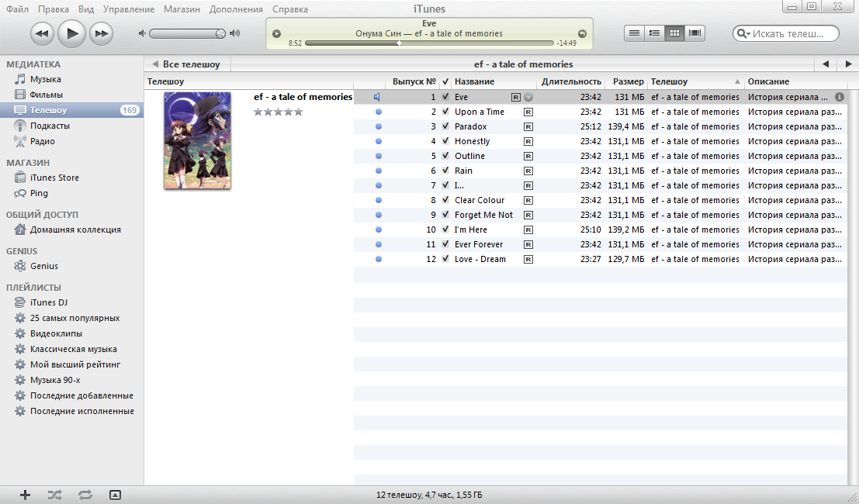Uncheck the Upon a Time episode checkbox
859x504 pixels.
tap(445, 112)
